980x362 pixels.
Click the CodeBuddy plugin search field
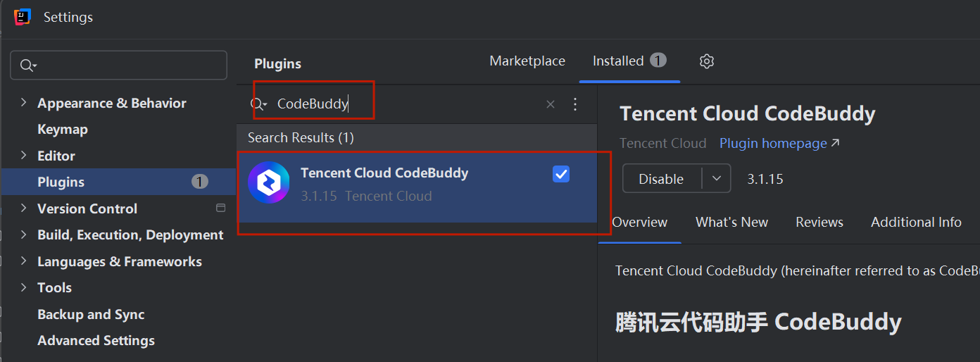(x=408, y=104)
